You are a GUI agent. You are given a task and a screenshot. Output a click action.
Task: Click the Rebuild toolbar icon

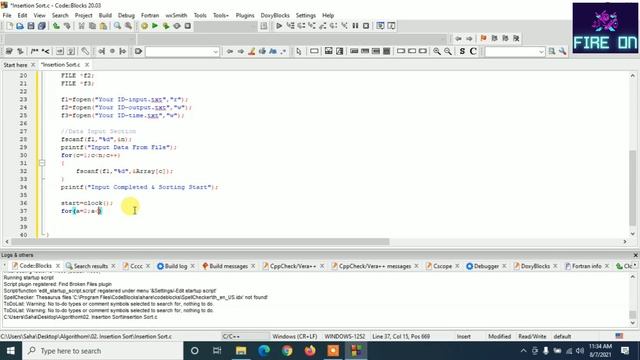click(177, 26)
